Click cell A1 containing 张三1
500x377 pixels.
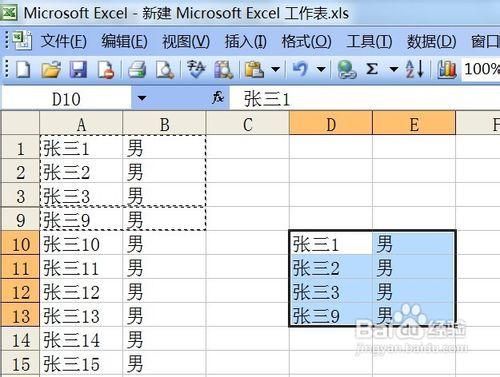point(81,148)
